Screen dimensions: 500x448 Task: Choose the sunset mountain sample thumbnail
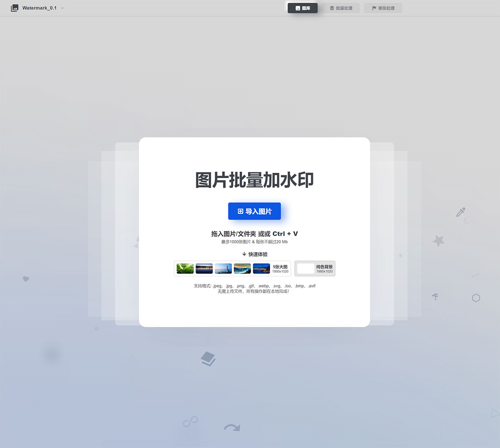click(x=242, y=269)
